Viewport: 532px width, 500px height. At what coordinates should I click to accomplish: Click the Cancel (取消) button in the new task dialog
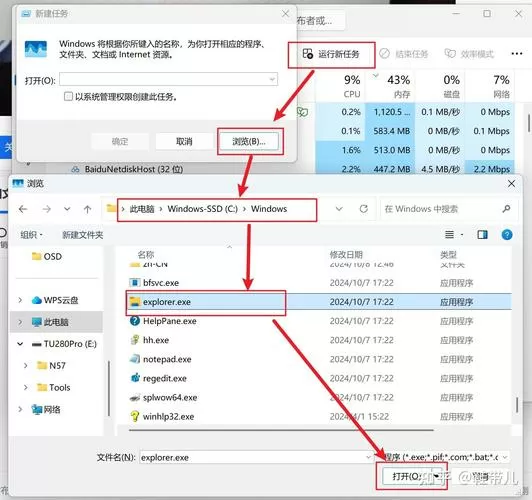click(184, 141)
